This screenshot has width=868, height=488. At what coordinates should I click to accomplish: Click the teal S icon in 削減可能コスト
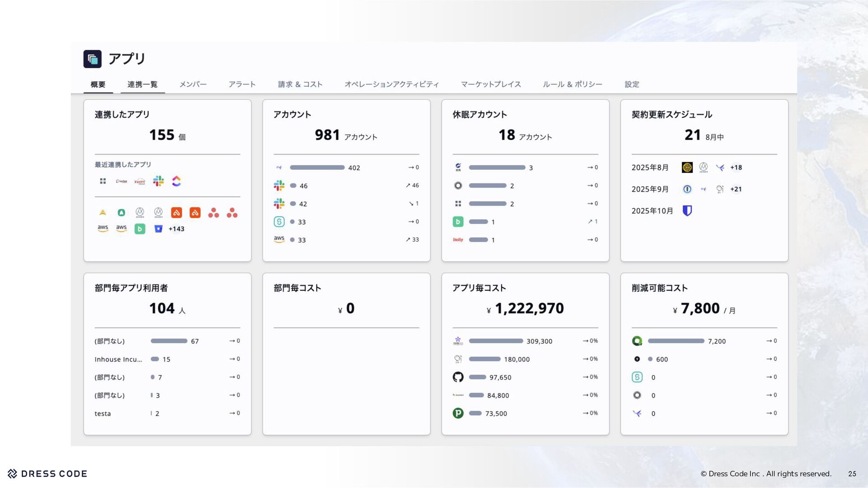pos(637,377)
